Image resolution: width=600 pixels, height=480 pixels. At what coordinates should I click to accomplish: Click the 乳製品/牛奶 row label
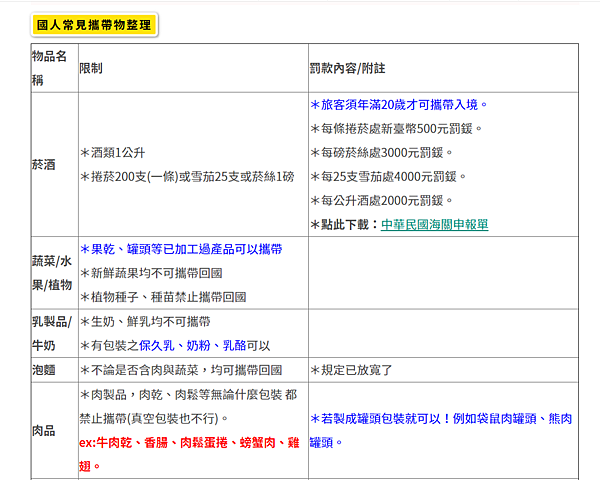tap(52, 333)
